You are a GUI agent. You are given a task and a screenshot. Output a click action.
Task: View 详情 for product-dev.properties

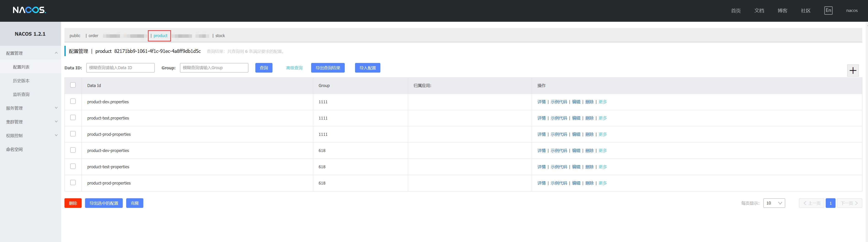point(541,102)
